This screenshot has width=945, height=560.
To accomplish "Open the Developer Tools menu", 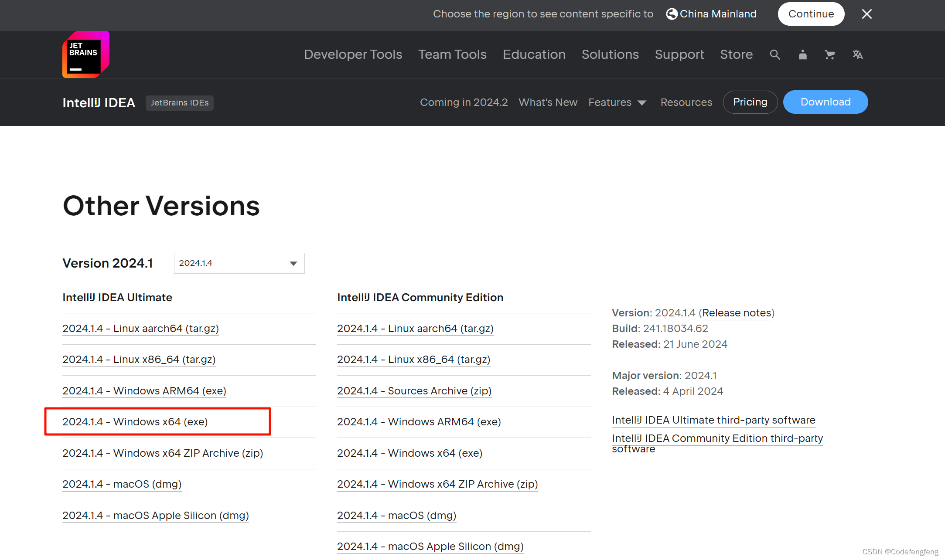I will pyautogui.click(x=353, y=54).
